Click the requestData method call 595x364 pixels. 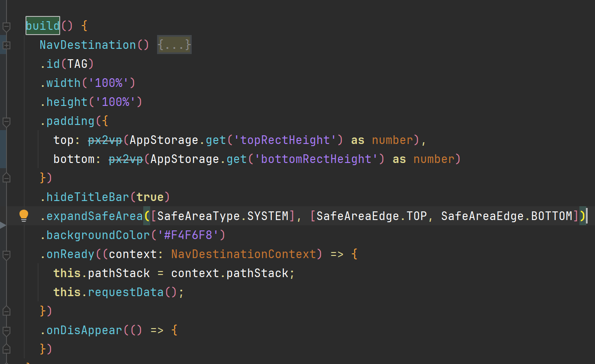point(126,292)
